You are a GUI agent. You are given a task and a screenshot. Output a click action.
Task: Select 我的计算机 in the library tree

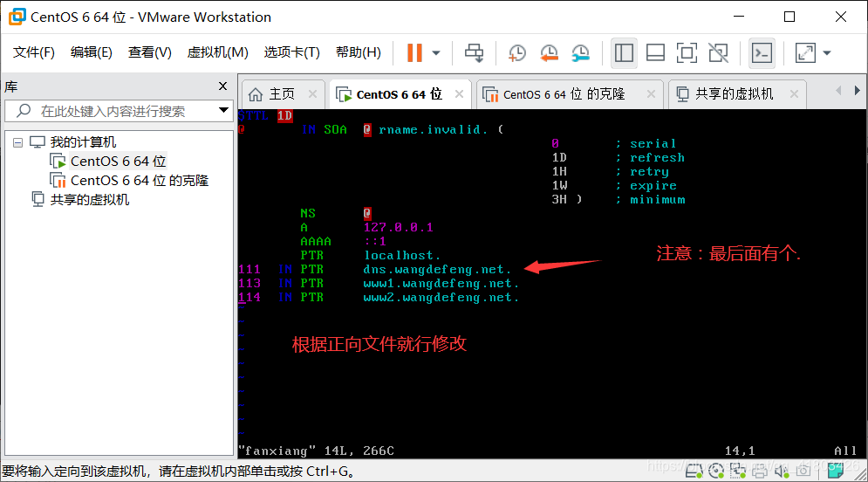point(83,141)
